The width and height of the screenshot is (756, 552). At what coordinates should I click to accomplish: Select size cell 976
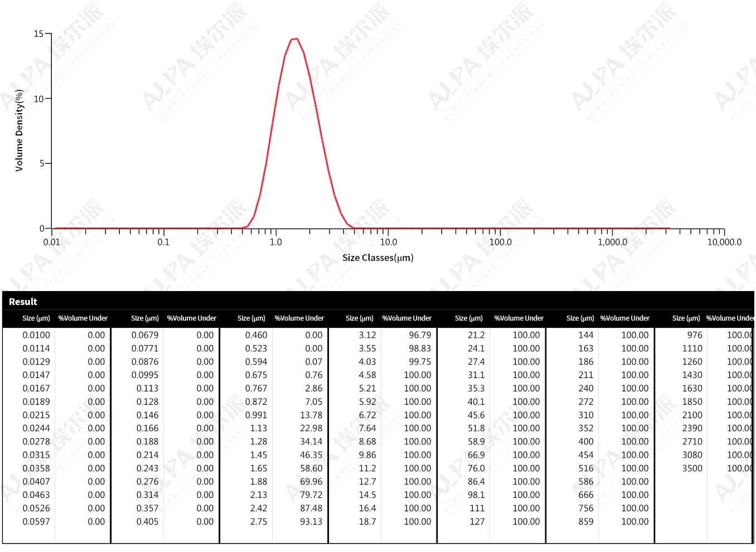pos(695,335)
